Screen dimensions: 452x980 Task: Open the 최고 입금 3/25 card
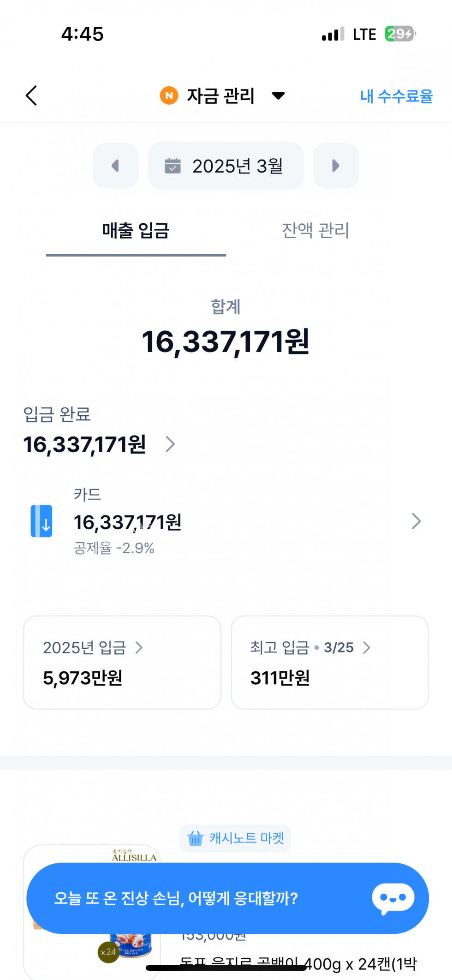(330, 663)
